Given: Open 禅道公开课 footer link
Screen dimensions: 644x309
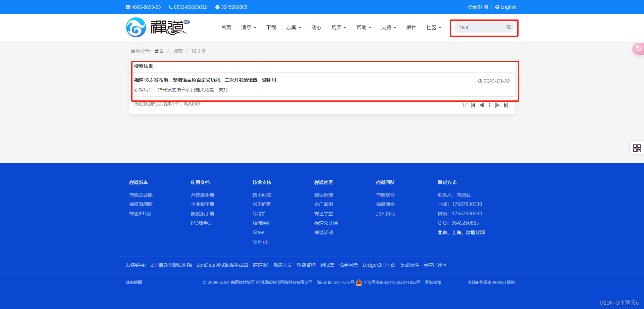Looking at the screenshot, I should [x=326, y=223].
